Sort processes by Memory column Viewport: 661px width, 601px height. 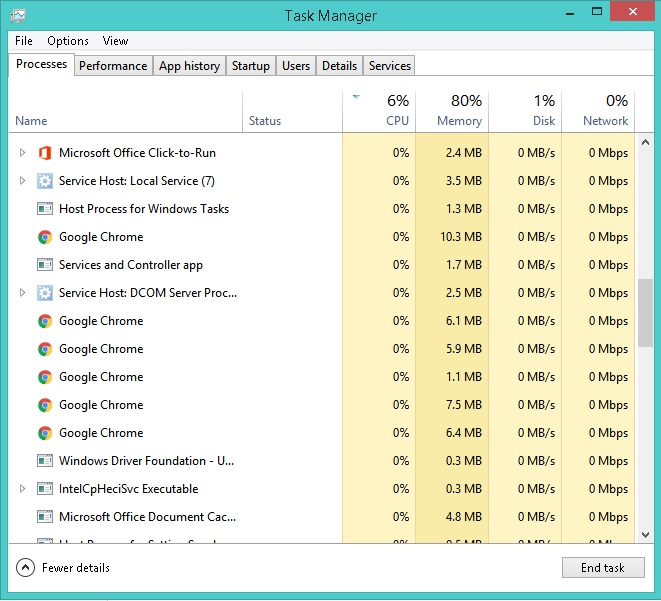click(x=452, y=112)
